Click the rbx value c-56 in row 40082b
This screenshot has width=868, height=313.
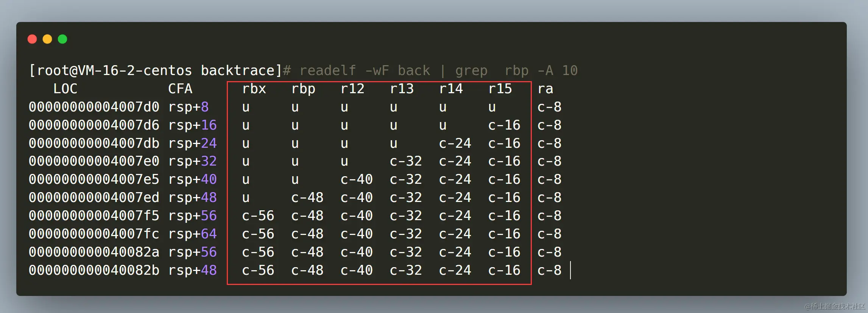coord(258,270)
